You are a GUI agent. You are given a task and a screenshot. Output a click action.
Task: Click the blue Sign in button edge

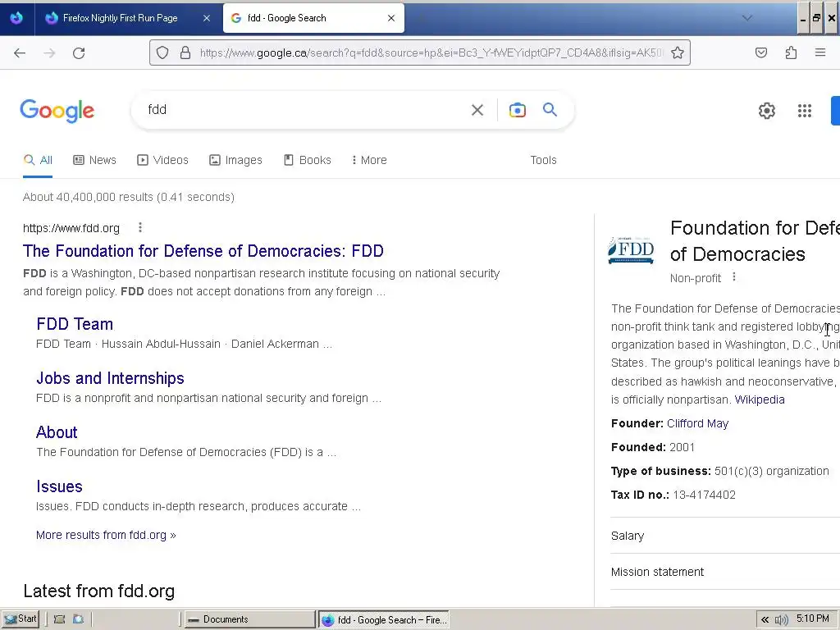(835, 111)
